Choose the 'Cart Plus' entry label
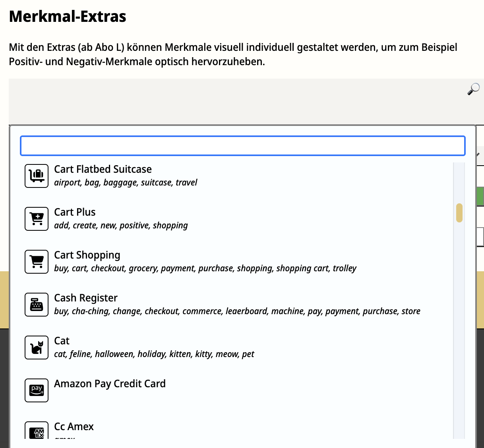This screenshot has height=448, width=484. pyautogui.click(x=75, y=212)
